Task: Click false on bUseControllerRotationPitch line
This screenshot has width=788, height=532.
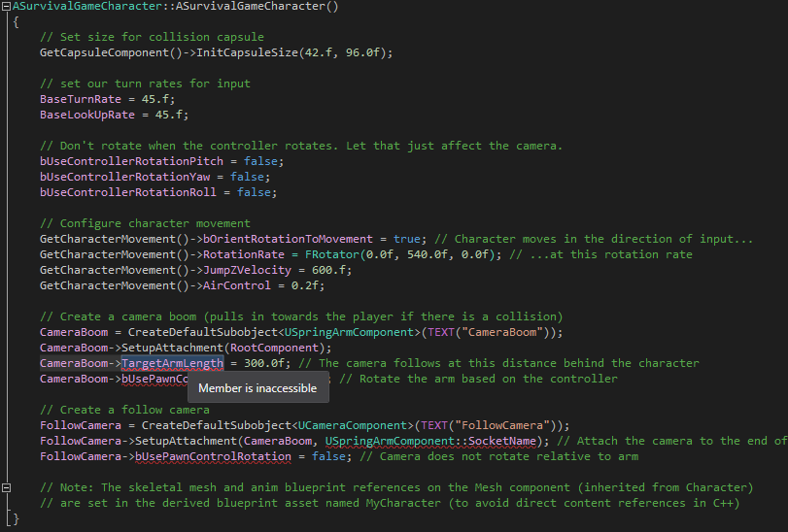Action: (x=260, y=161)
